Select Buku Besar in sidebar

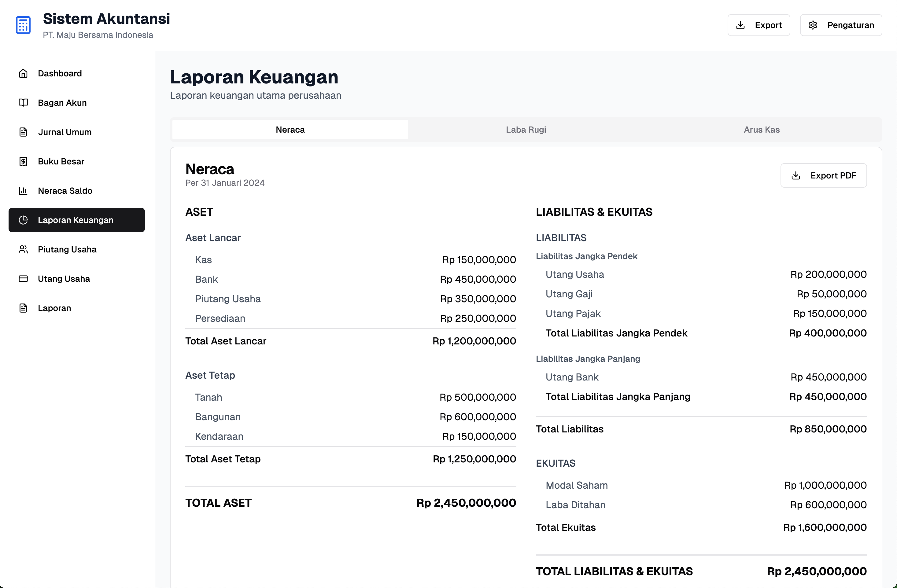(x=76, y=162)
